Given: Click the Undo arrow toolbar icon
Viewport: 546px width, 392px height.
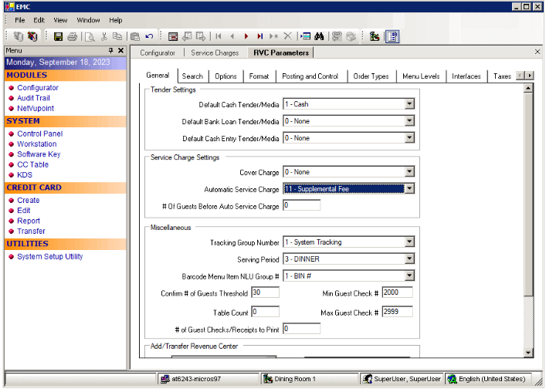Looking at the screenshot, I should coord(149,36).
